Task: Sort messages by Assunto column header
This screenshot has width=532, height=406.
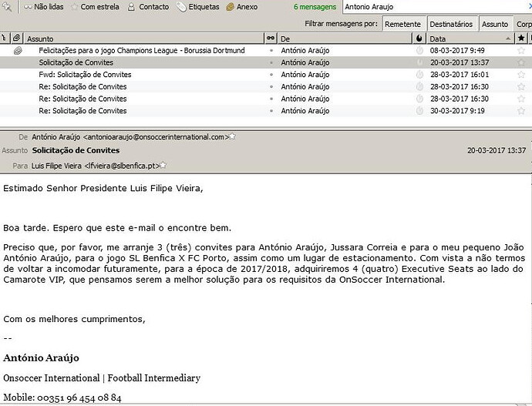Action: 144,39
